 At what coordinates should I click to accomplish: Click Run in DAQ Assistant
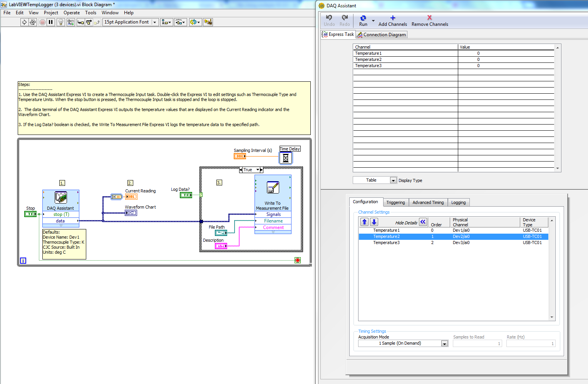[x=363, y=20]
